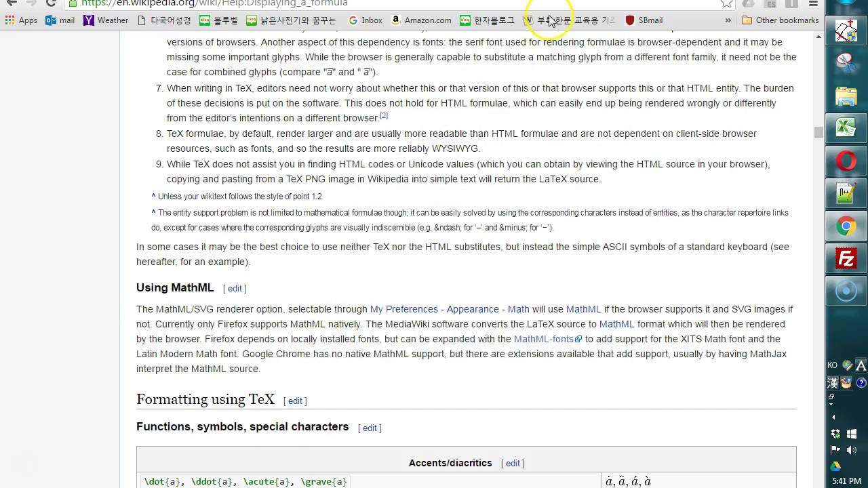This screenshot has width=868, height=488.
Task: Open the 다국어성경 bookmark
Action: click(x=164, y=20)
